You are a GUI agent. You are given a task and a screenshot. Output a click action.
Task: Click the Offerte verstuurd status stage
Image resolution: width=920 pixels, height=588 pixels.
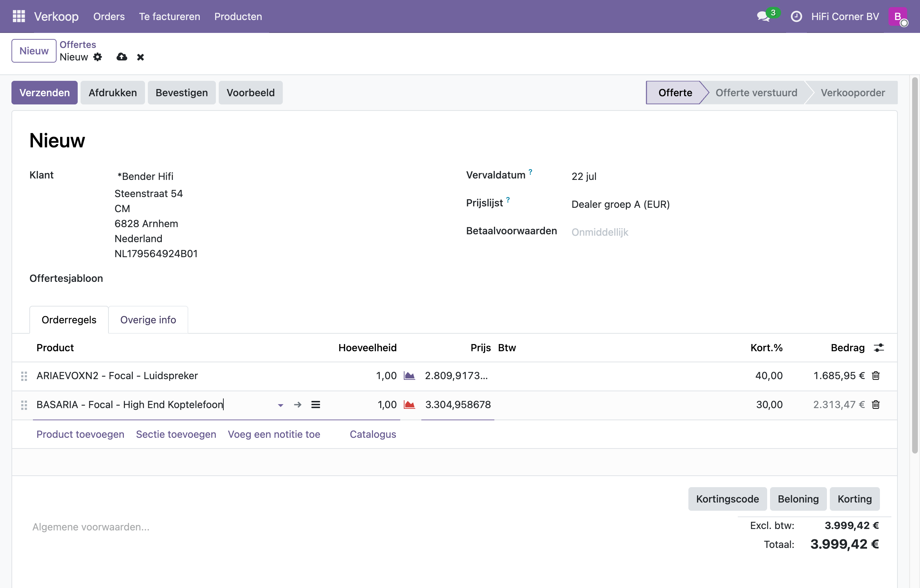click(x=756, y=93)
